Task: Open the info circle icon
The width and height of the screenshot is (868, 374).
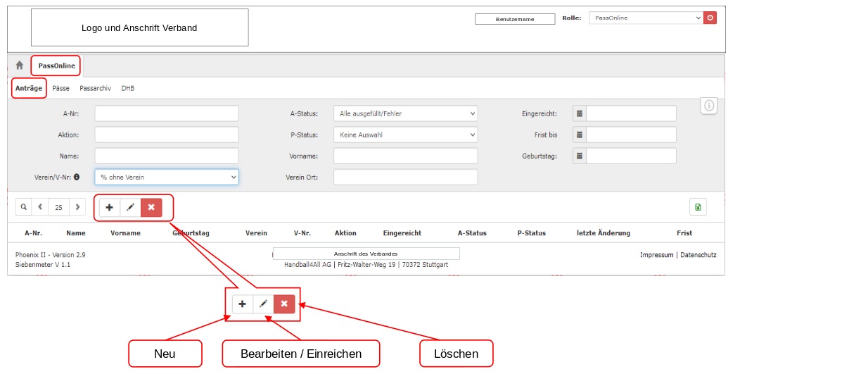Action: pos(709,106)
